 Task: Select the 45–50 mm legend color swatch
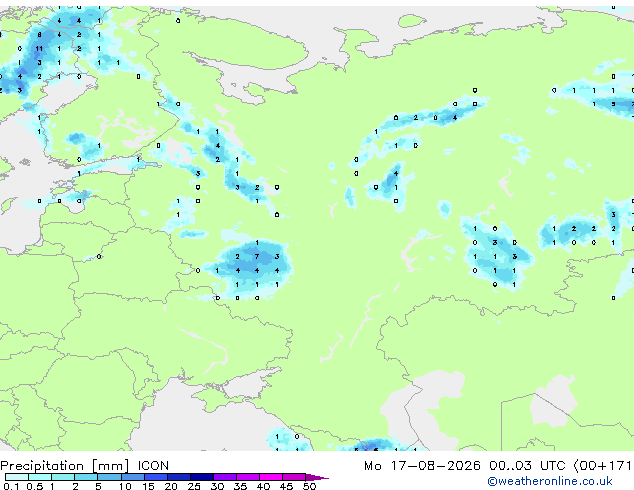[x=294, y=477]
